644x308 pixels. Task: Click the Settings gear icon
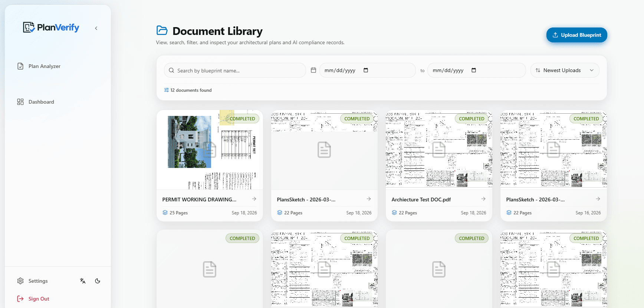[x=20, y=281]
